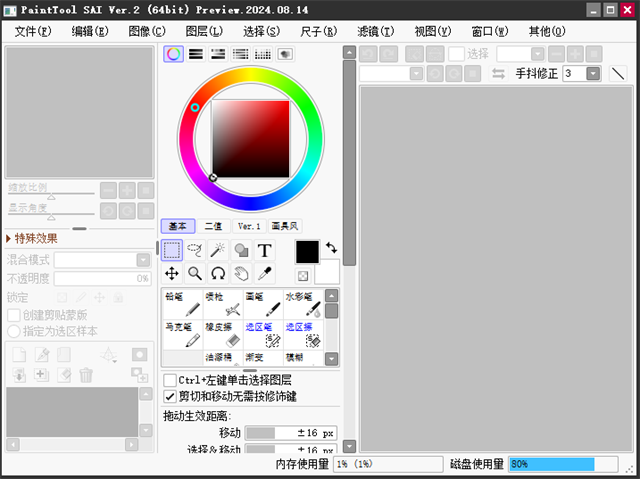Image resolution: width=640 pixels, height=479 pixels.
Task: Select the Move tool
Action: (172, 273)
